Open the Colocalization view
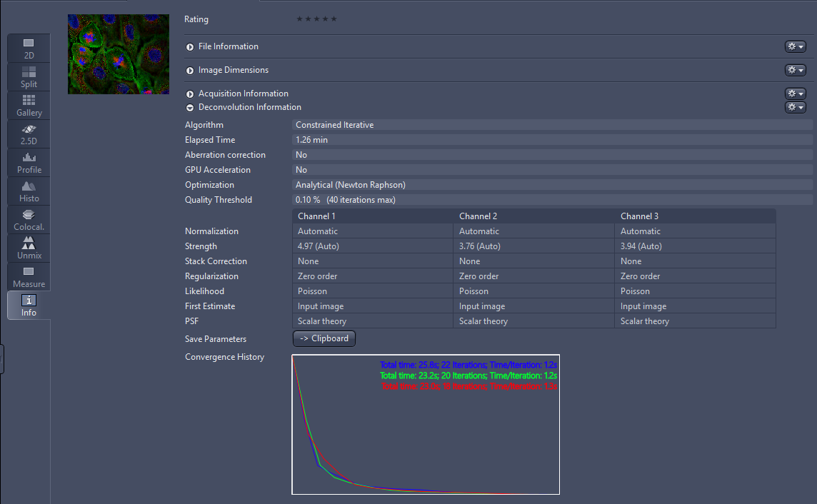 (x=28, y=219)
